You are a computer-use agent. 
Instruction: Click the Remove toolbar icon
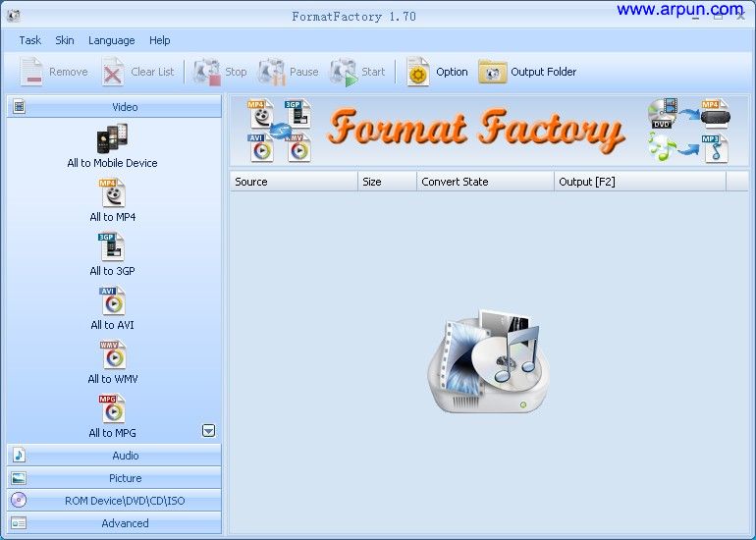[31, 72]
